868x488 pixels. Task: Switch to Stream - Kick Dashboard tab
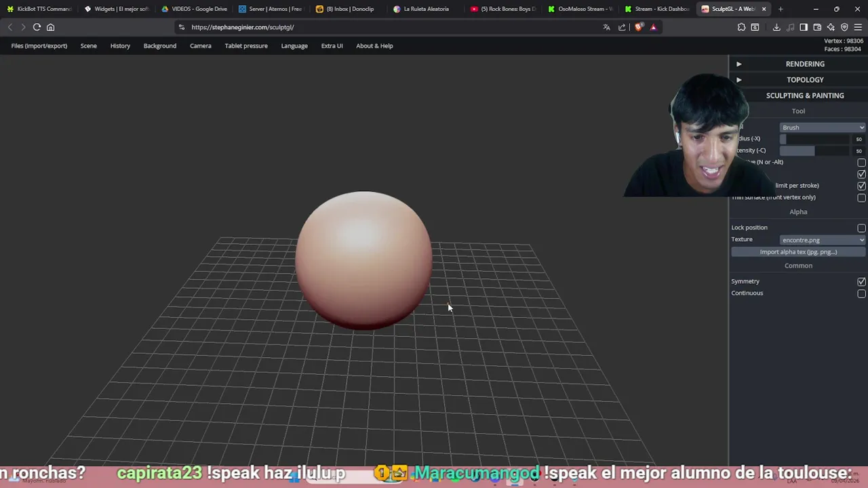click(x=658, y=9)
